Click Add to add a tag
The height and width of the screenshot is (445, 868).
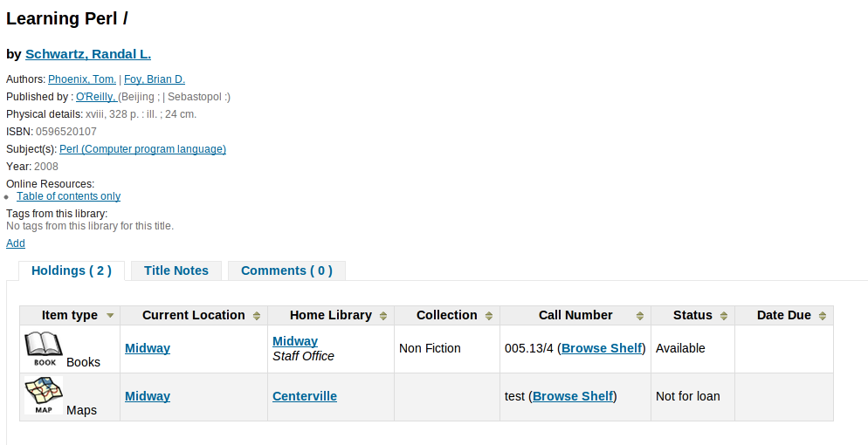pos(16,243)
